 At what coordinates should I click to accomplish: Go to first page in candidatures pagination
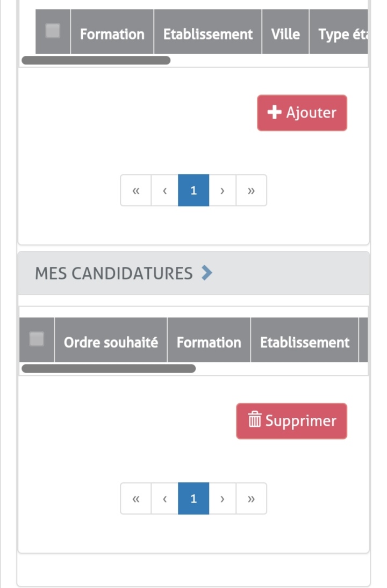click(x=136, y=499)
